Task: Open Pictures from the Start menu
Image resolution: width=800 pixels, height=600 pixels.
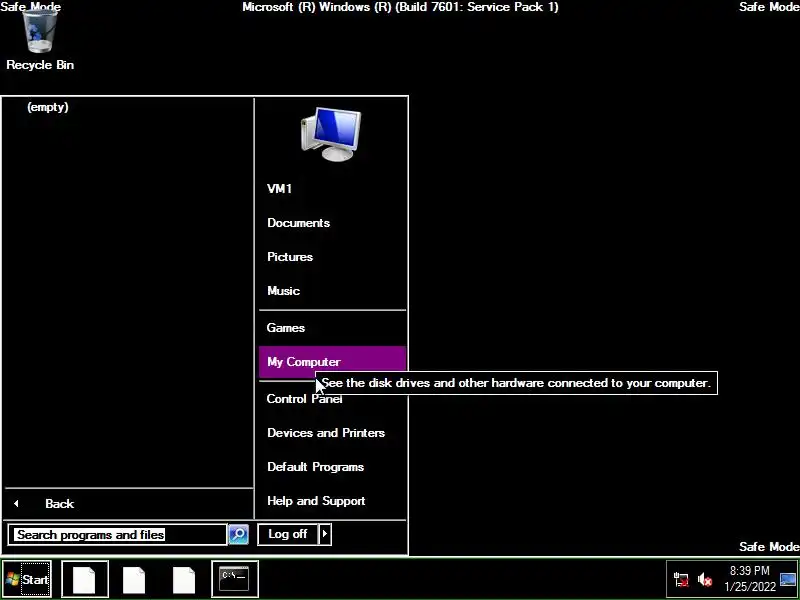Action: click(332, 257)
